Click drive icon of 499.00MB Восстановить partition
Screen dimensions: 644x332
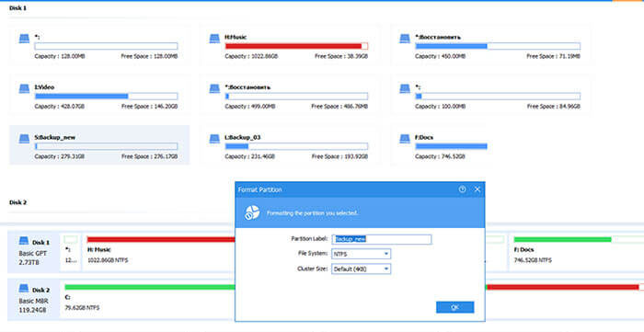[214, 88]
